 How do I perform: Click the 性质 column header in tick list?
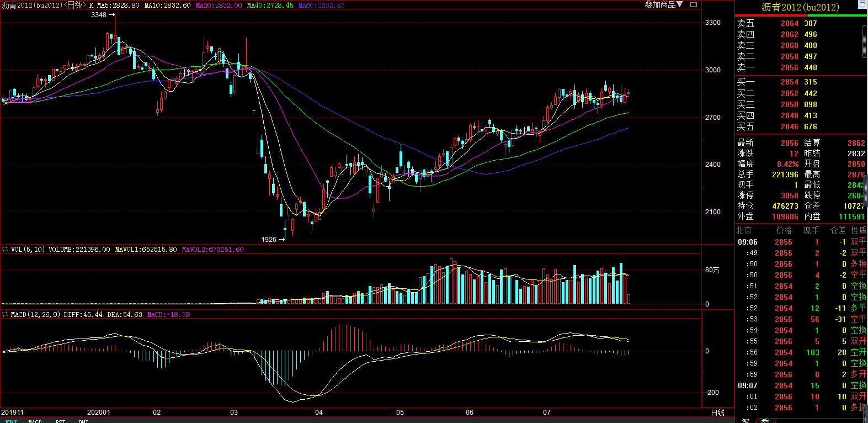(x=858, y=230)
